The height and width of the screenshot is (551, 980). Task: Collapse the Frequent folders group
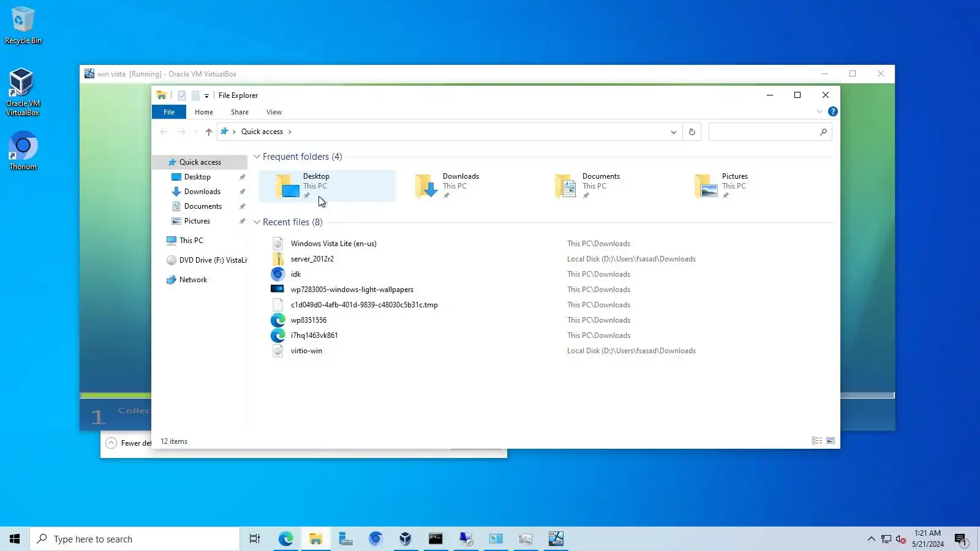(257, 157)
